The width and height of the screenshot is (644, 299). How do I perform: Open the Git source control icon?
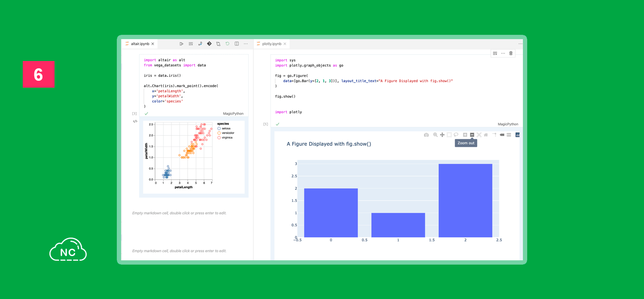[209, 44]
